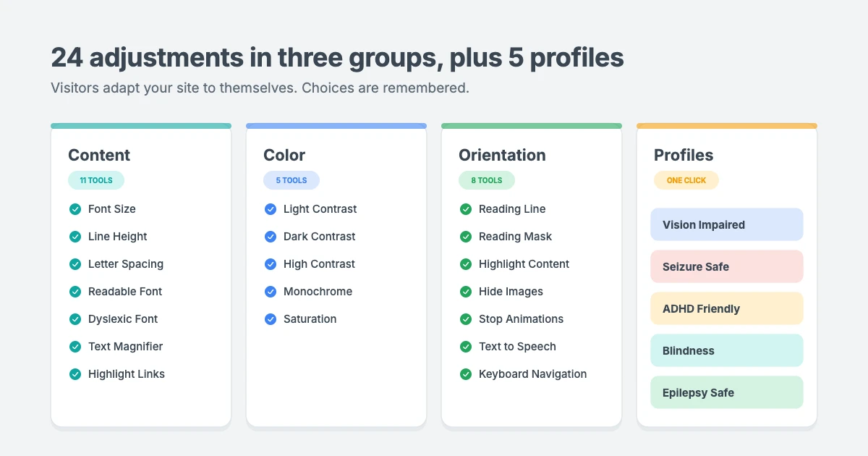This screenshot has width=868, height=456.
Task: Click the green check beside Stop Animations
Action: [466, 319]
